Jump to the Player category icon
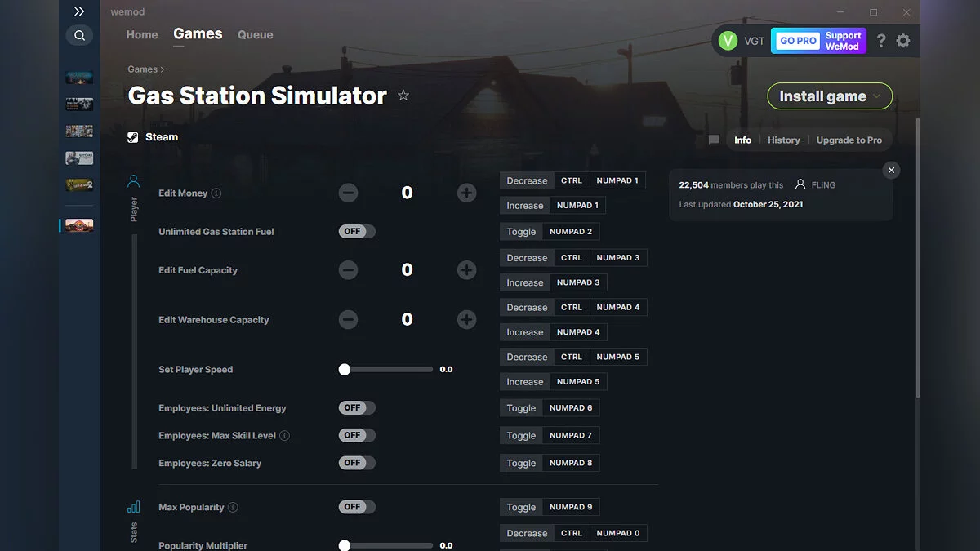Viewport: 980px width, 551px height. click(x=133, y=181)
